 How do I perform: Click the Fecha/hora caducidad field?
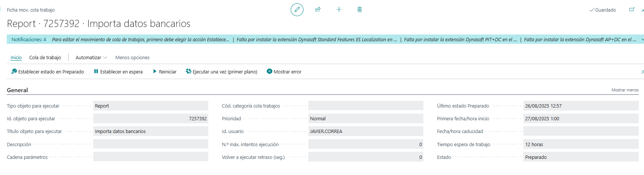580,132
